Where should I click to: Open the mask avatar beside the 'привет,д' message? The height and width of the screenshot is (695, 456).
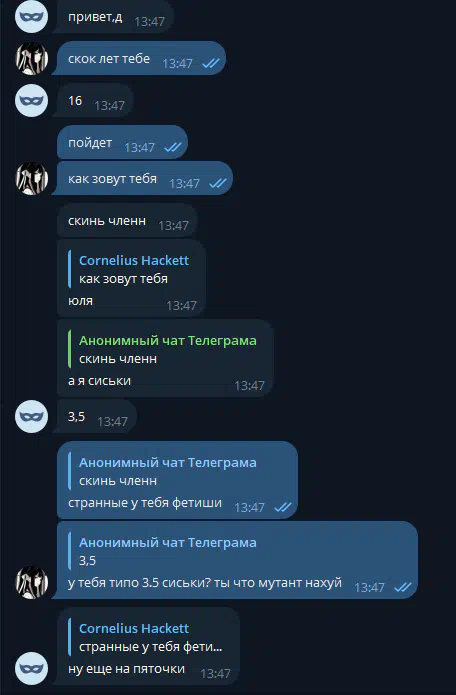(31, 17)
